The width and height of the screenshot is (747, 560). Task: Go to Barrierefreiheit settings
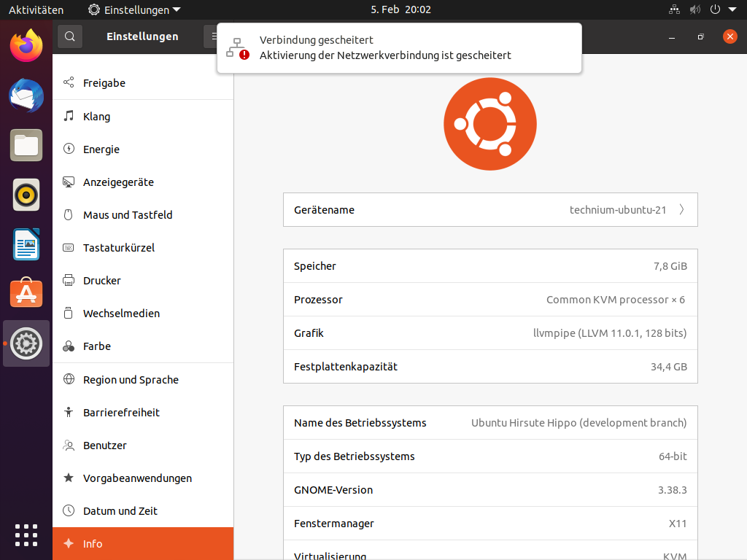tap(143, 413)
